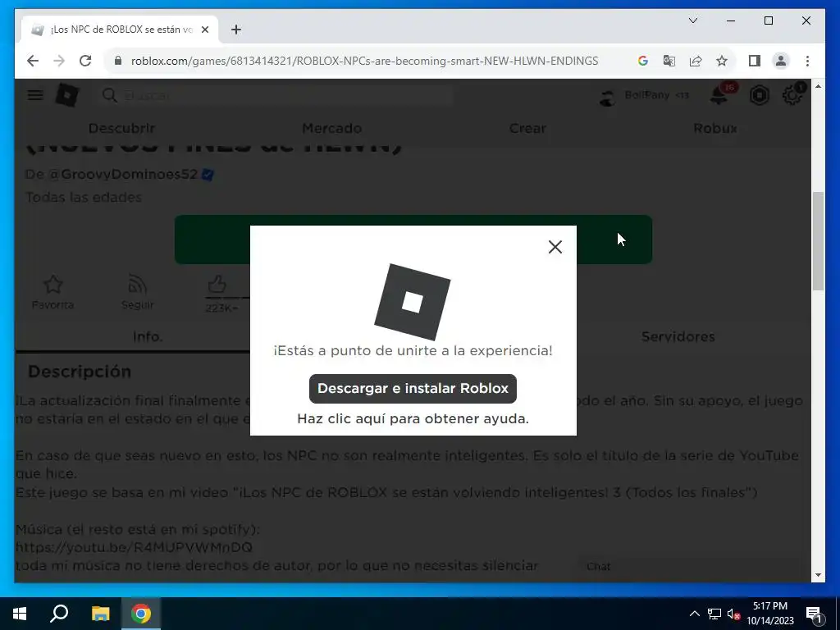Open the Google icon in the address bar
This screenshot has width=840, height=630.
[x=643, y=61]
